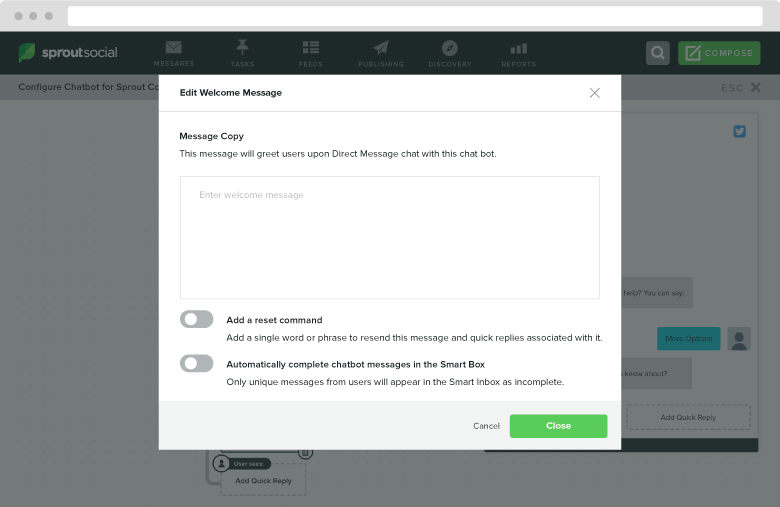
Task: Click 'Configure Chatbot for Sprout' header text
Action: pos(89,87)
